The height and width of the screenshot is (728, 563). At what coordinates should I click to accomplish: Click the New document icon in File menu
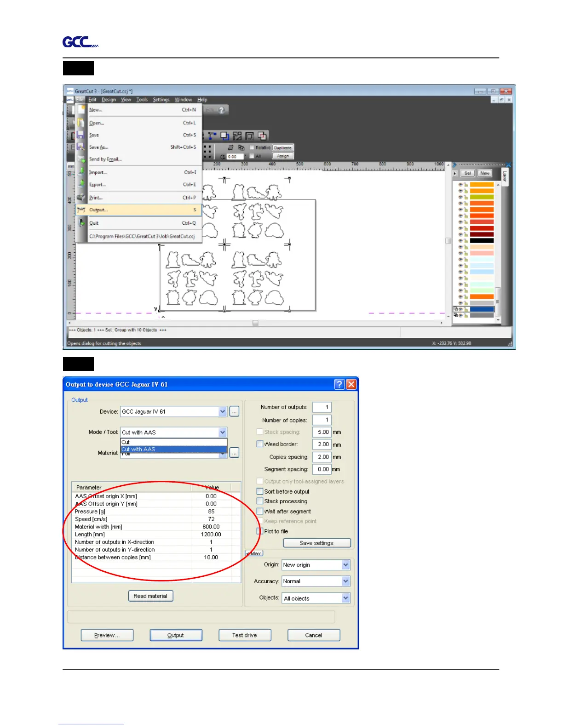(x=81, y=110)
